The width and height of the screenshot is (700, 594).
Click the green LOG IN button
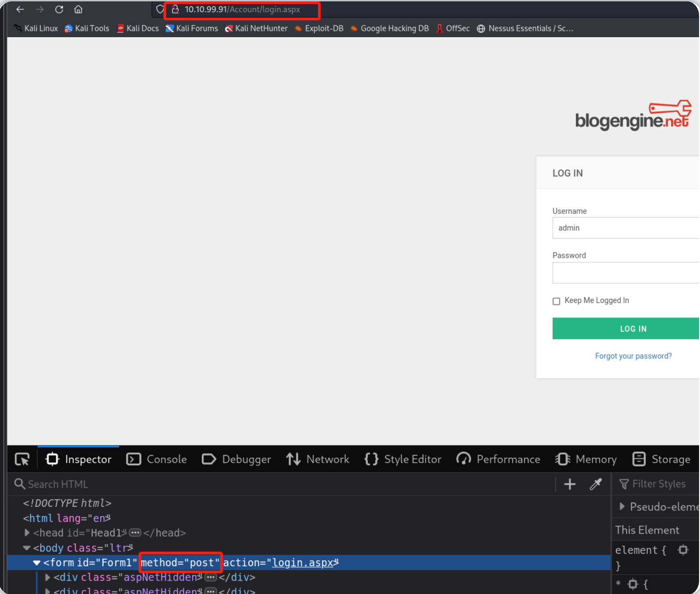click(626, 328)
